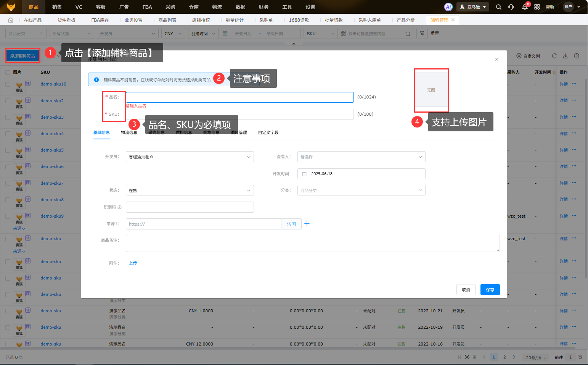Screen dimensions: 588x365
Task: Click the 帮助 help item in top bar
Action: (x=549, y=7)
